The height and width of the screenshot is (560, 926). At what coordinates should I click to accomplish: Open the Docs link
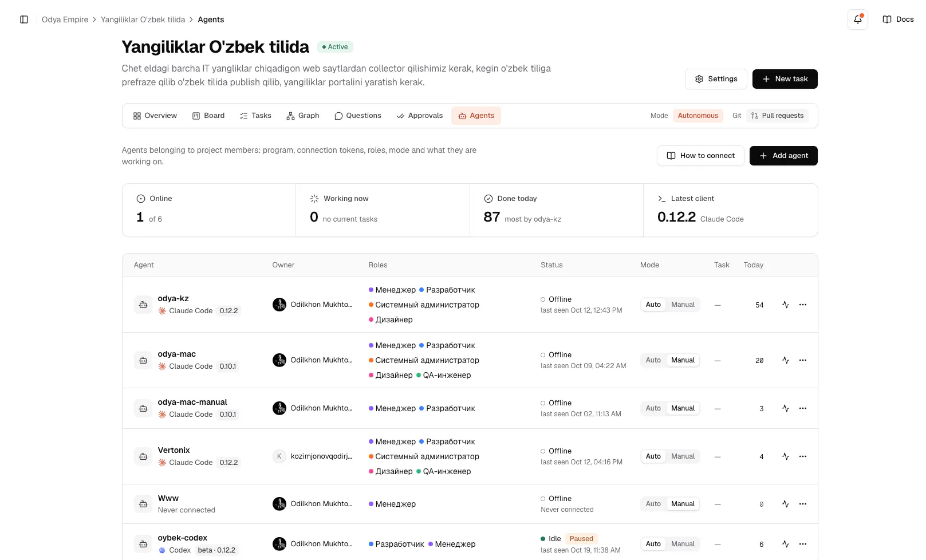[898, 19]
